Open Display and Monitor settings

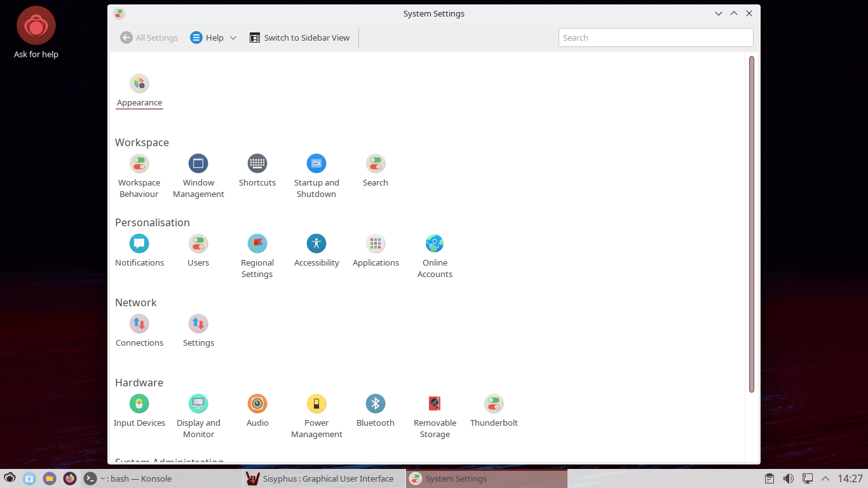click(198, 417)
